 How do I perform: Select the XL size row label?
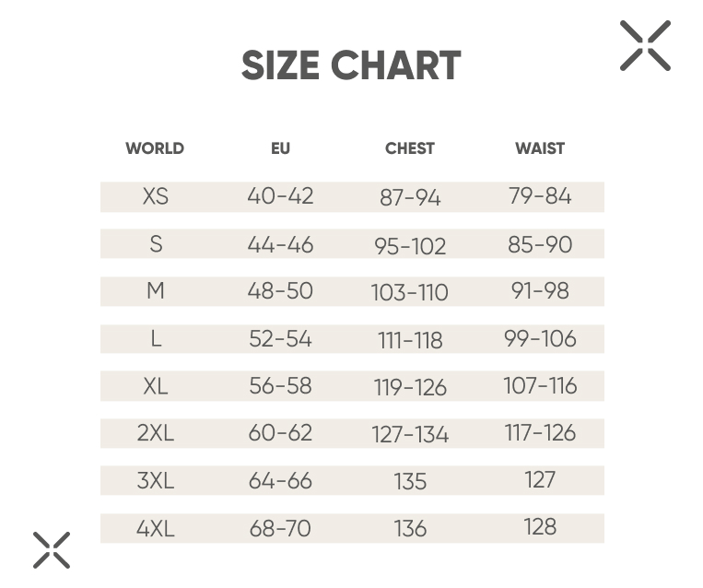[x=155, y=386]
